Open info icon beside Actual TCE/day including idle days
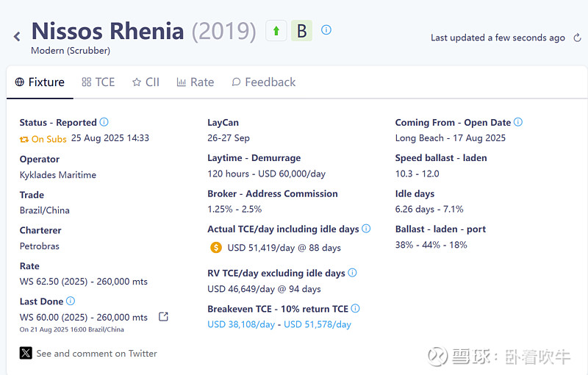Image resolution: width=588 pixels, height=375 pixels. [x=366, y=229]
